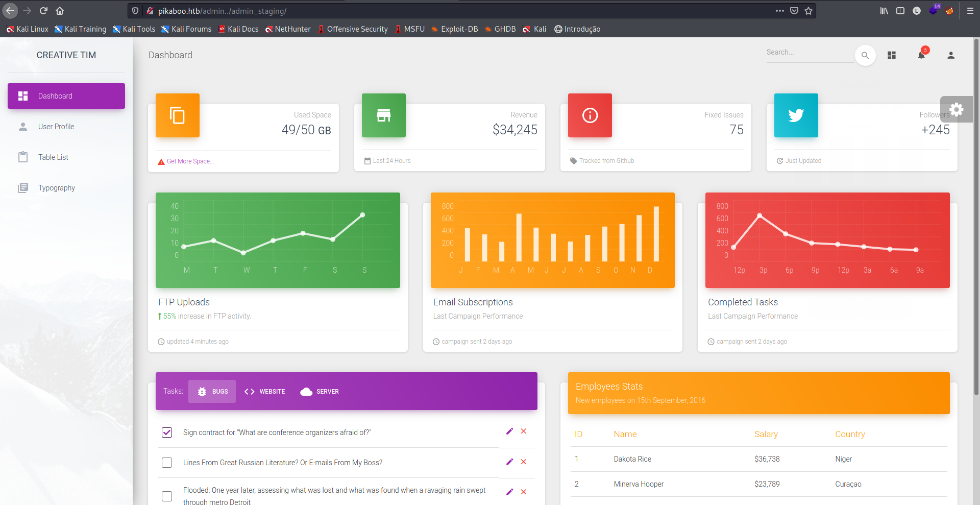Check the Lines From Great Russian Literature checkbox
The height and width of the screenshot is (505, 980).
coord(167,463)
